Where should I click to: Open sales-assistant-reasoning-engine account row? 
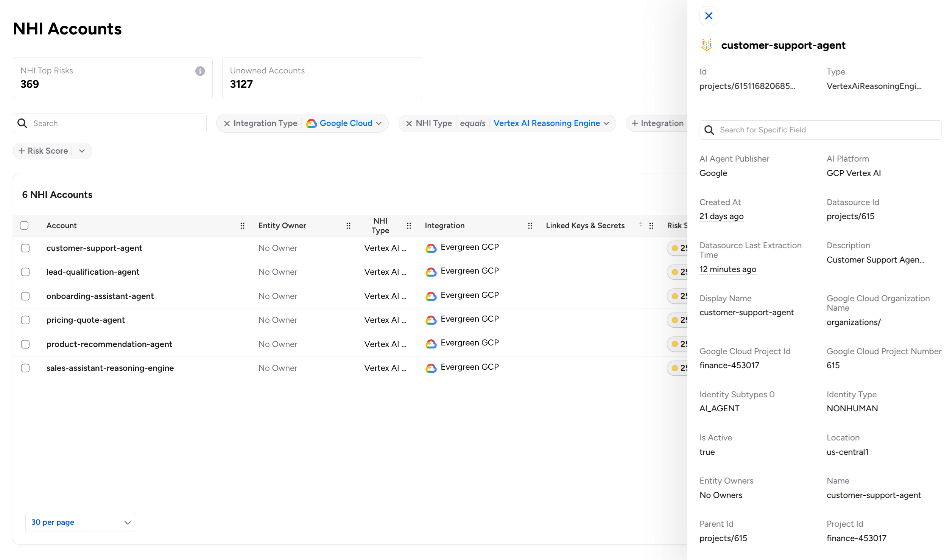pyautogui.click(x=110, y=368)
